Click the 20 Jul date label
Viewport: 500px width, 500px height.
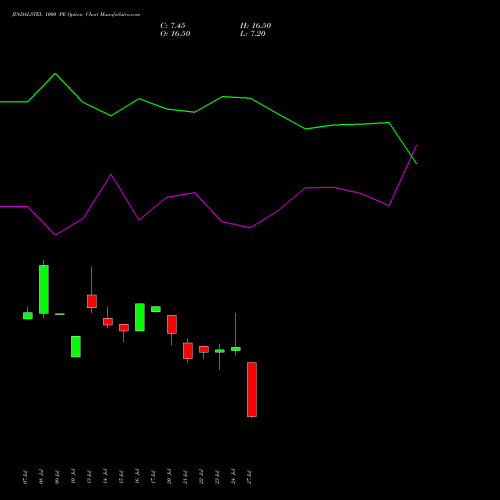(169, 477)
